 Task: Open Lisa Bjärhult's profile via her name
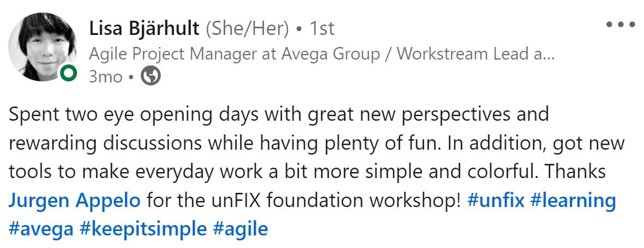144,29
